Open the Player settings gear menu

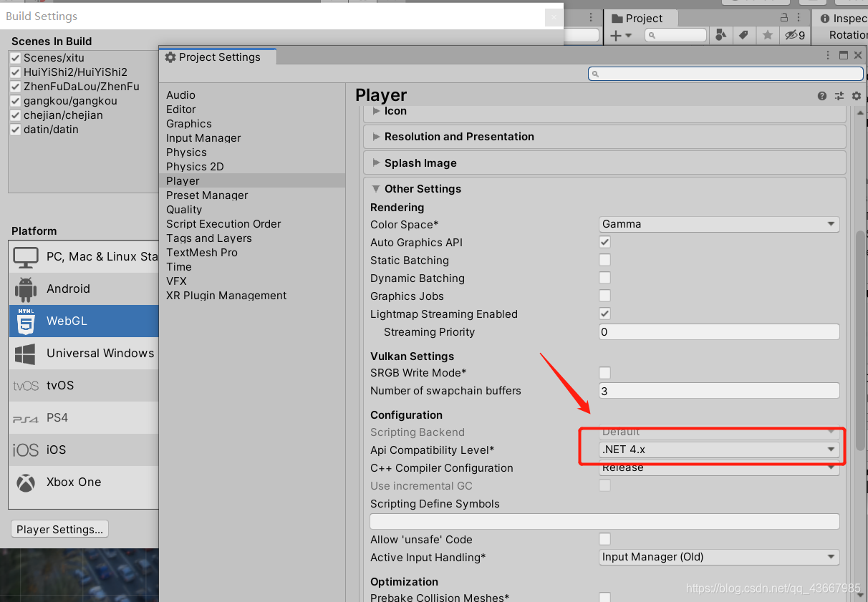(x=856, y=96)
